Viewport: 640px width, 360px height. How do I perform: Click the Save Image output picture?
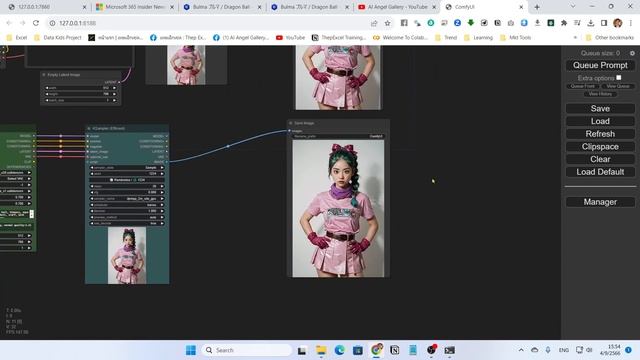pos(338,209)
